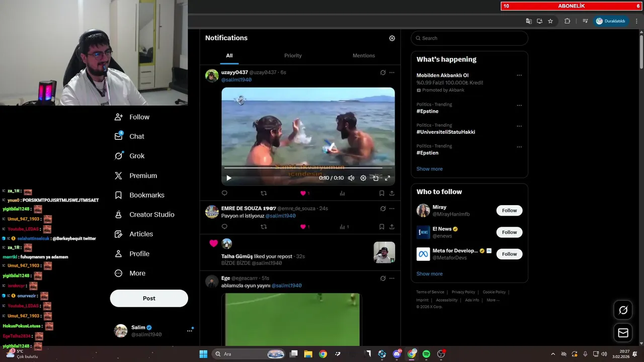Image resolution: width=644 pixels, height=362 pixels.
Task: Open Grok explain on Ege's post
Action: click(383, 278)
